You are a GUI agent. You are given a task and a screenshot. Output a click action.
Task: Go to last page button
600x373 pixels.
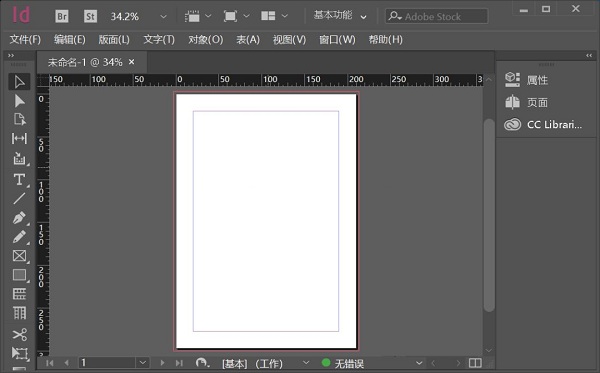[179, 363]
